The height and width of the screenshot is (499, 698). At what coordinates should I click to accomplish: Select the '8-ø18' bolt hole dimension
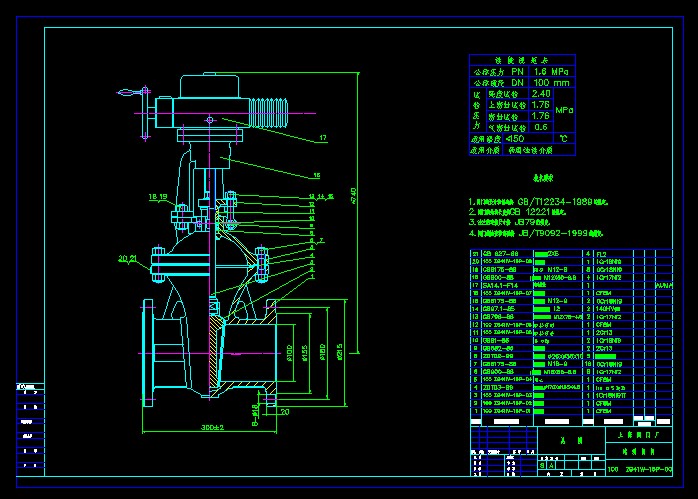[255, 415]
